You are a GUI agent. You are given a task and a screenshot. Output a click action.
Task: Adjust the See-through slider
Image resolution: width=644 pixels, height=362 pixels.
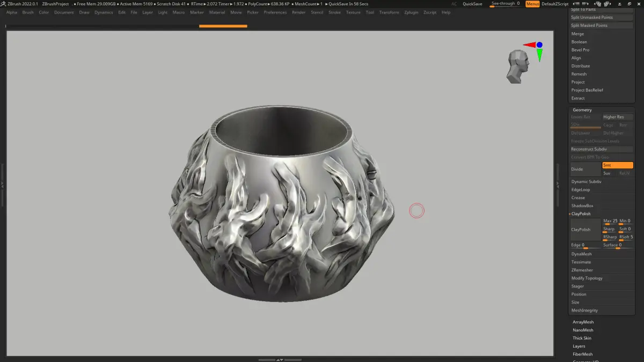tap(506, 4)
